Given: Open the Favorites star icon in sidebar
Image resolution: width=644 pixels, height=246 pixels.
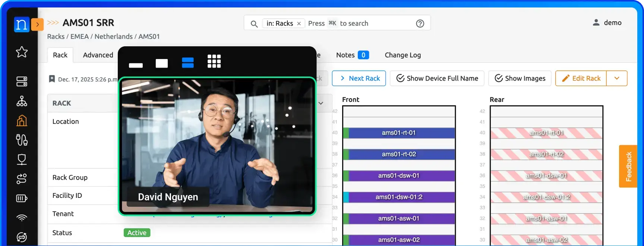Looking at the screenshot, I should (x=22, y=52).
